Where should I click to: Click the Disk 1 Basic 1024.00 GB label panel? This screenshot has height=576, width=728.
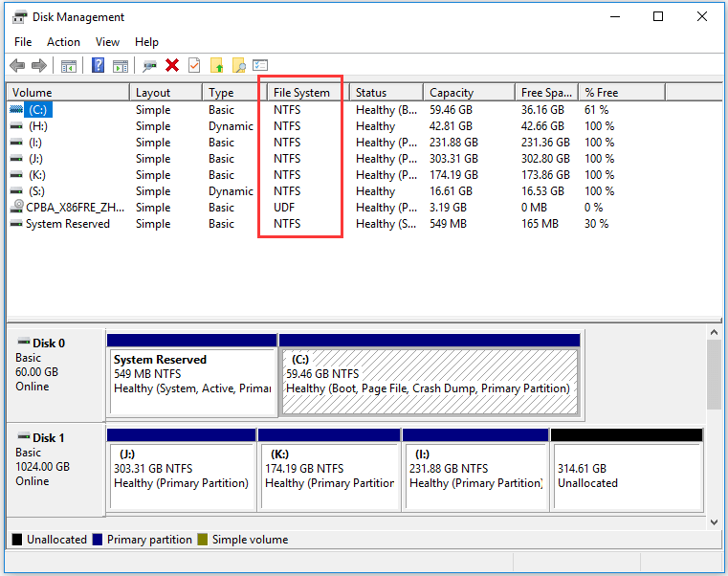tap(55, 468)
